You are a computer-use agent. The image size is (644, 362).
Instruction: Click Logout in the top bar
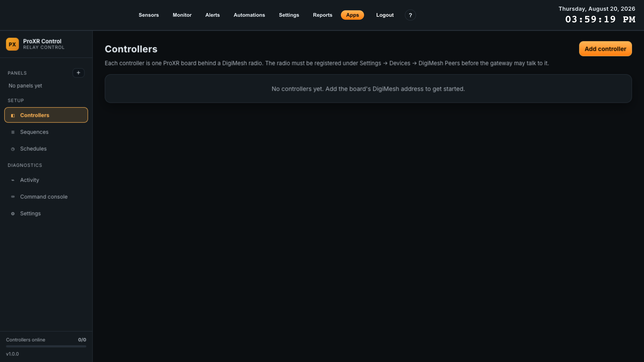click(385, 15)
